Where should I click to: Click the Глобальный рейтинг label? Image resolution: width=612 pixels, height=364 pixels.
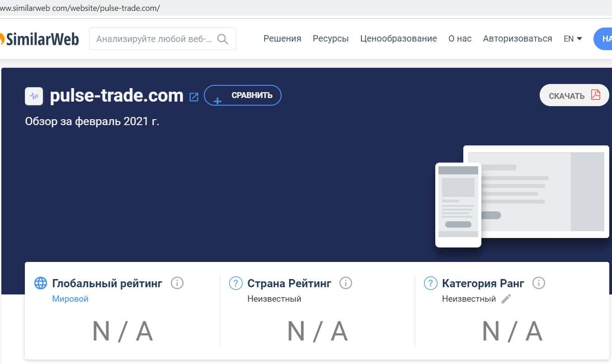pyautogui.click(x=107, y=283)
